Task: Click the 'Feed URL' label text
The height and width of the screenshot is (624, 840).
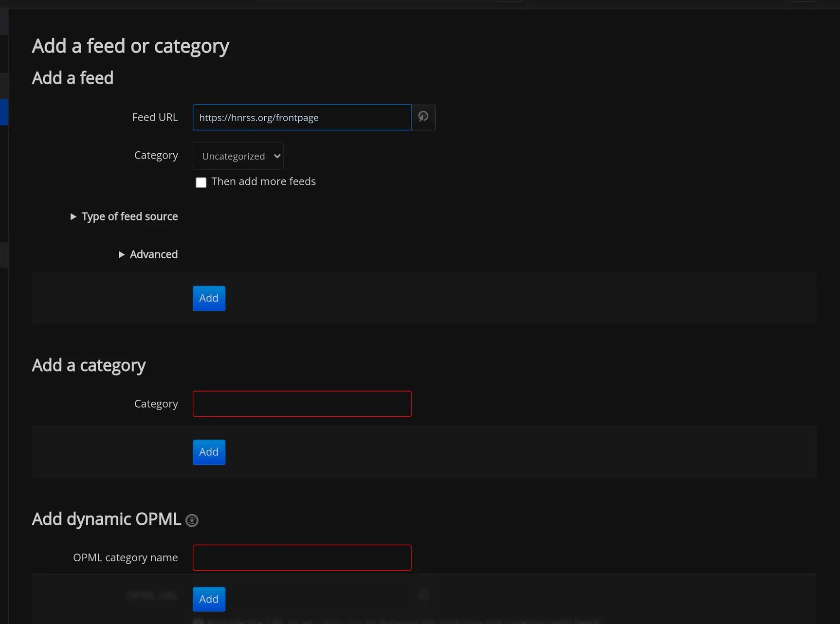Action: pos(155,117)
